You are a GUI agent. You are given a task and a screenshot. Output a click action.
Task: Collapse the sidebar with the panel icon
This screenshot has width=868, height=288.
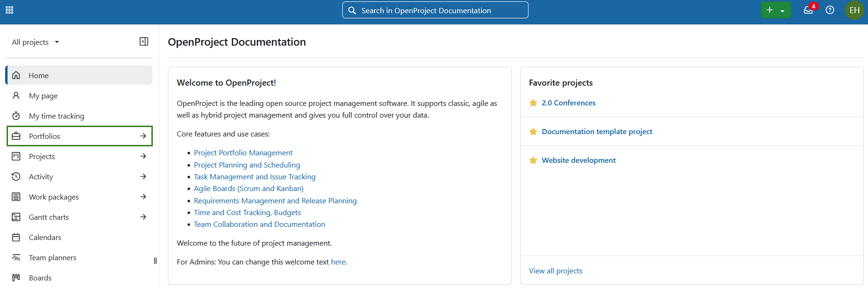[x=144, y=41]
